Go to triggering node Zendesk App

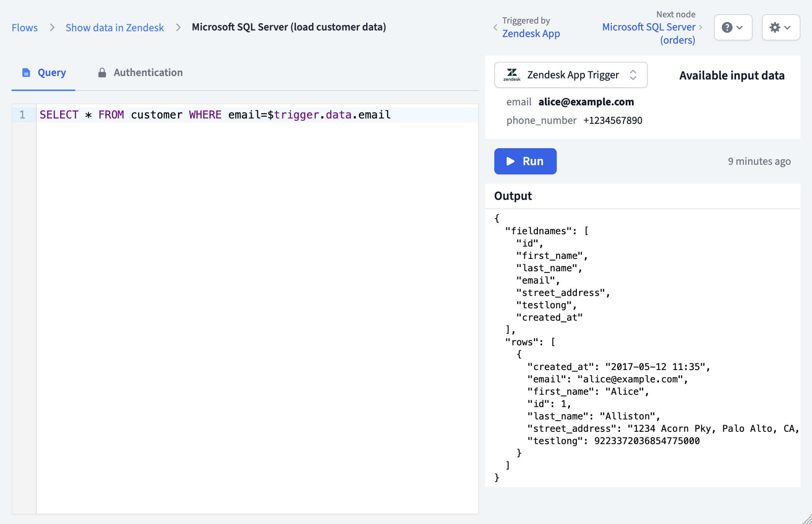click(531, 34)
